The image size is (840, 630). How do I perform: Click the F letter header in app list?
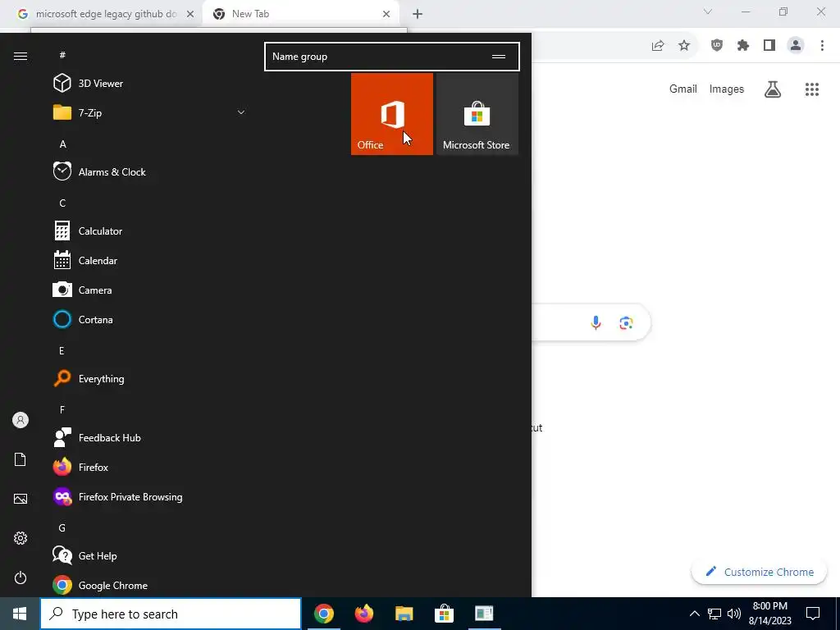62,409
